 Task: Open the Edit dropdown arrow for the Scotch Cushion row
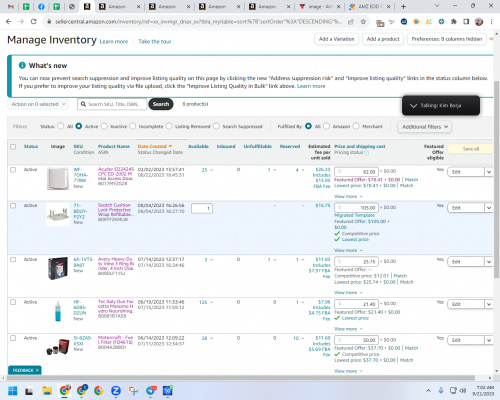(x=489, y=208)
